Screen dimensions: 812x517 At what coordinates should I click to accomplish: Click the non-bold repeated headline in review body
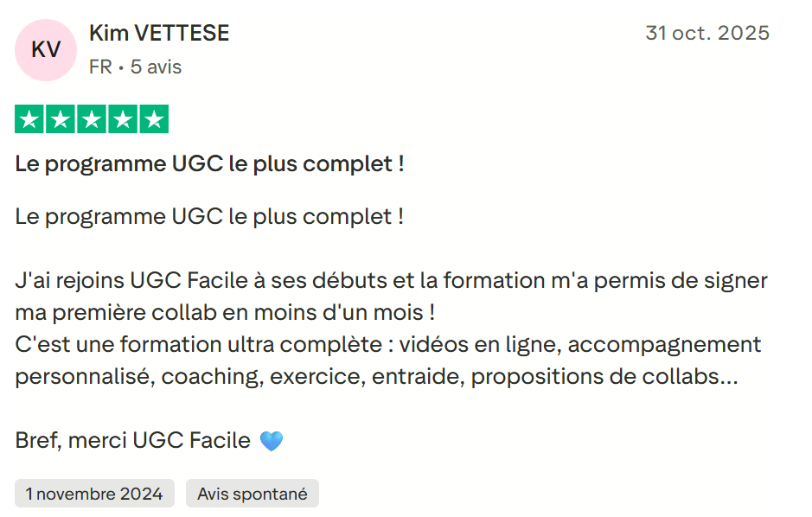pyautogui.click(x=209, y=216)
